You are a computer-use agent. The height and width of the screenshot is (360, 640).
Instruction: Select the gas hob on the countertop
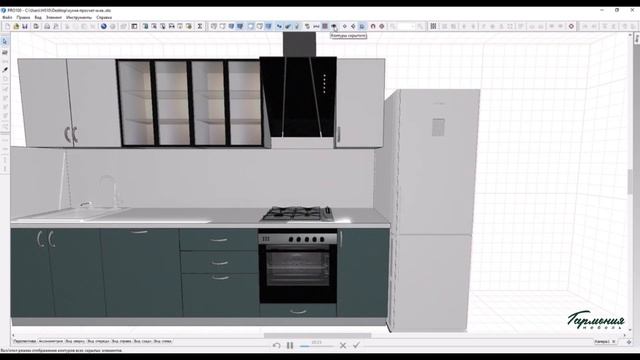click(x=298, y=214)
